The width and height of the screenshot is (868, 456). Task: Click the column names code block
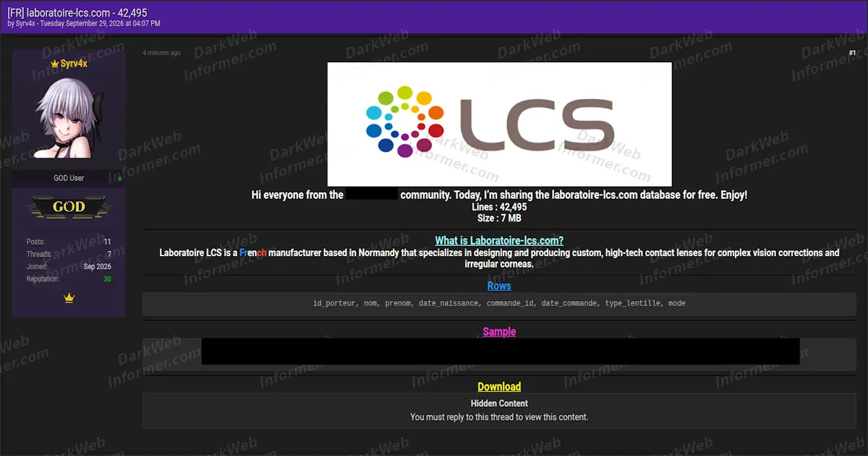point(499,303)
